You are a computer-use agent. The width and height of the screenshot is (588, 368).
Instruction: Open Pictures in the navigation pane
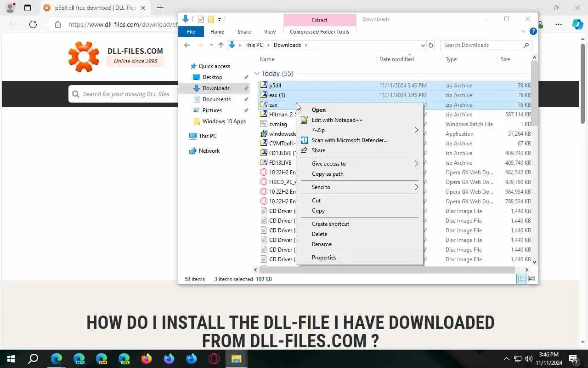(212, 110)
